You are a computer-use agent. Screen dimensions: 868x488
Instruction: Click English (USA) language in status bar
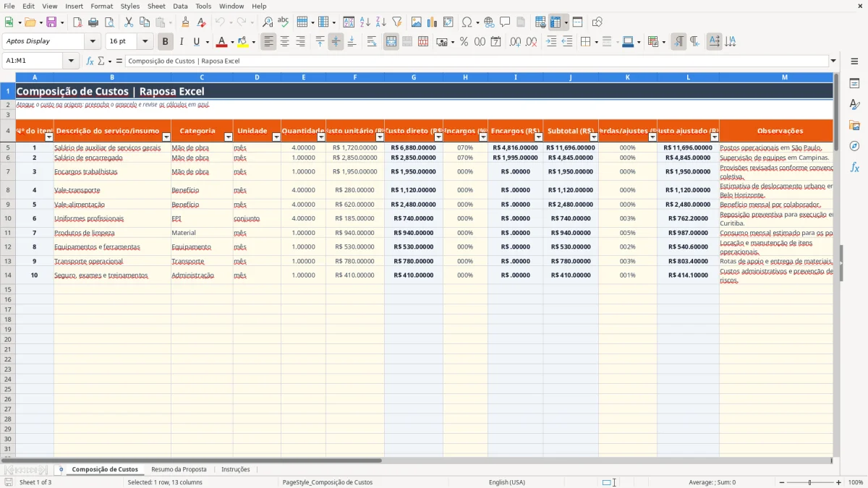(x=506, y=482)
